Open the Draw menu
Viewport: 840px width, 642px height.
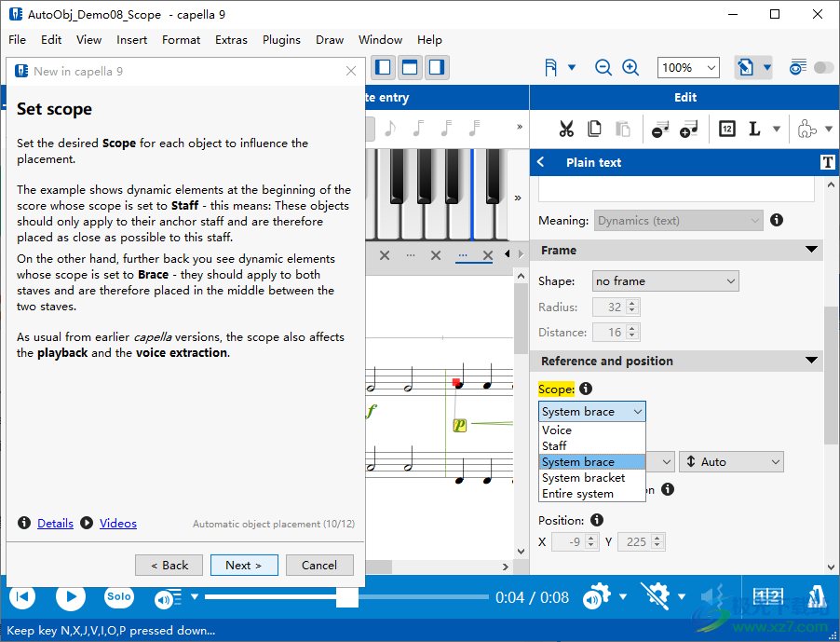pos(330,40)
